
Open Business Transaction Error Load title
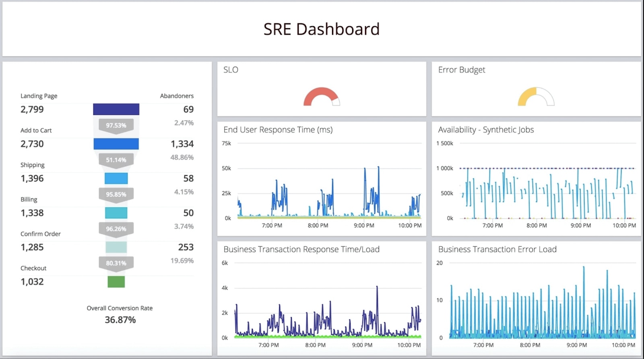click(497, 249)
